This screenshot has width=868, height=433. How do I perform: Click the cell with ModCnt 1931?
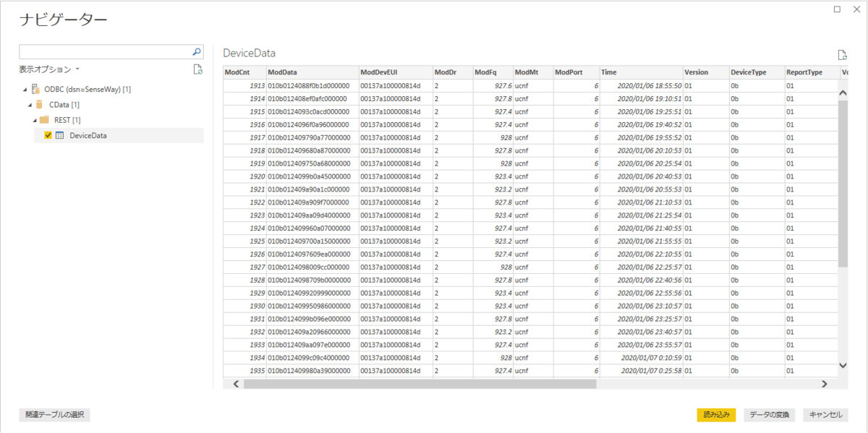click(244, 320)
